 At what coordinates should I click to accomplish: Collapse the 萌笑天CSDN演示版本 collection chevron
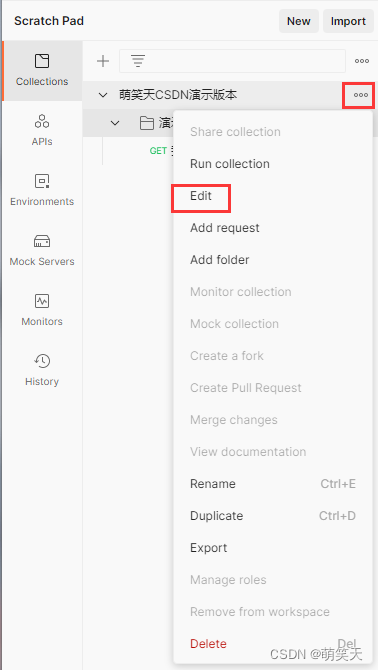coord(103,95)
